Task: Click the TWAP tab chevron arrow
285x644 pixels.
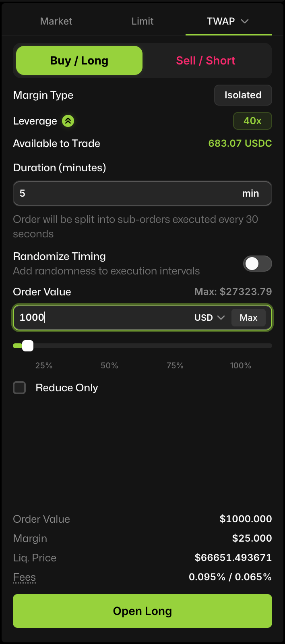Action: 245,21
